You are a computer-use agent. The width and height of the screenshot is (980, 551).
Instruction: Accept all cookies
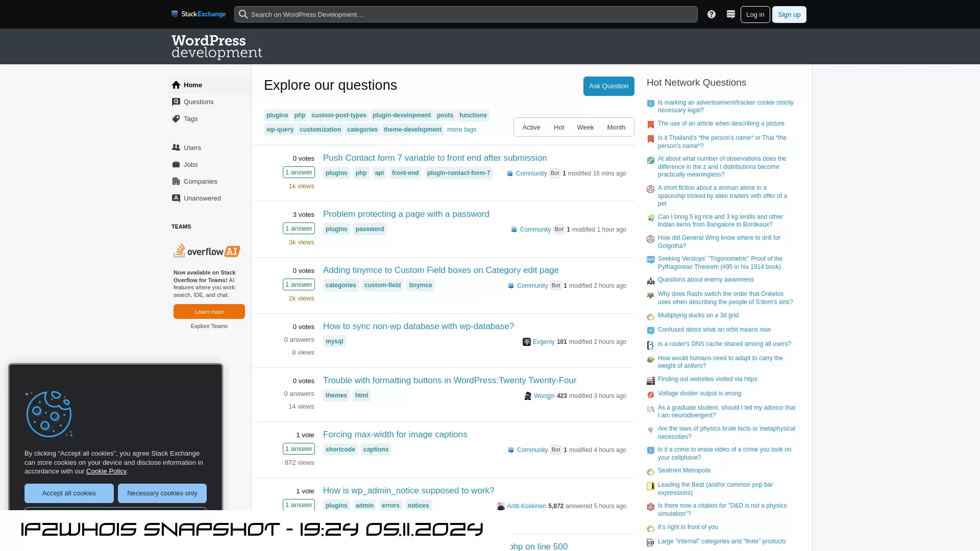[69, 493]
